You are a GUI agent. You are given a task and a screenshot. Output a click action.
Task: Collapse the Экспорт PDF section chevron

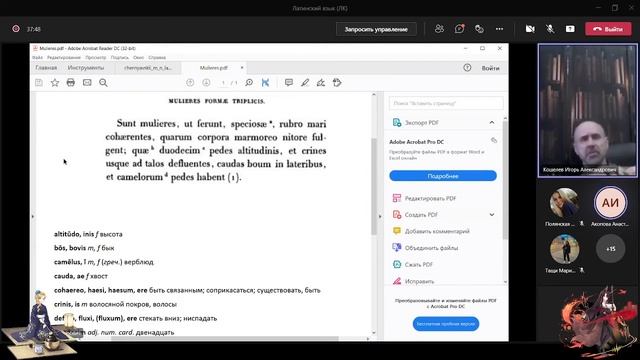[492, 122]
